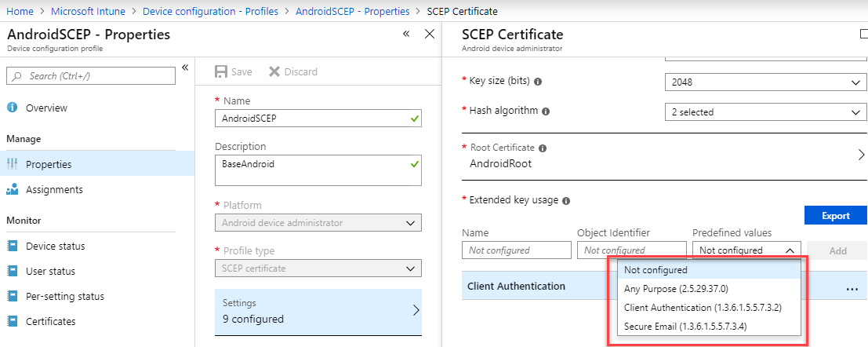This screenshot has width=868, height=347.
Task: Click the Description field containing BaseAndroid
Action: [318, 170]
